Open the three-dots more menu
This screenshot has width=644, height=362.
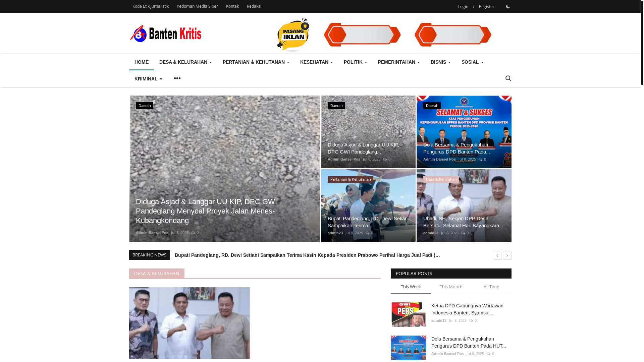coord(177,78)
